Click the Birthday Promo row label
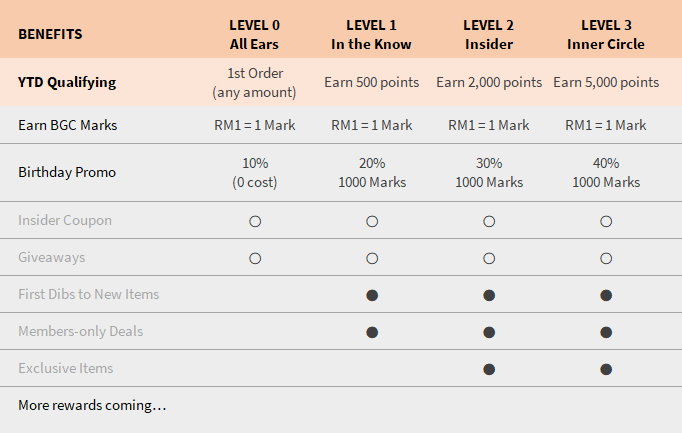Viewport: 682px width, 433px height. pos(67,172)
